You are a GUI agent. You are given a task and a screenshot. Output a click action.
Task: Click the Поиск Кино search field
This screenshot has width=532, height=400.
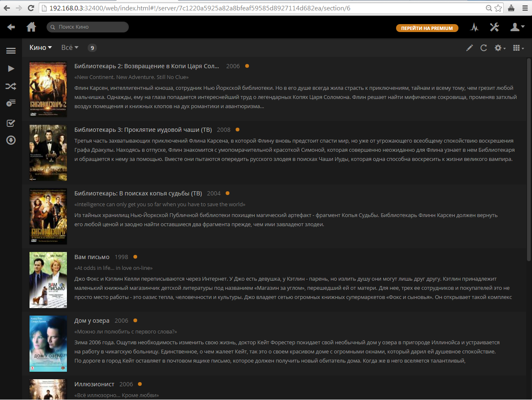(x=88, y=27)
